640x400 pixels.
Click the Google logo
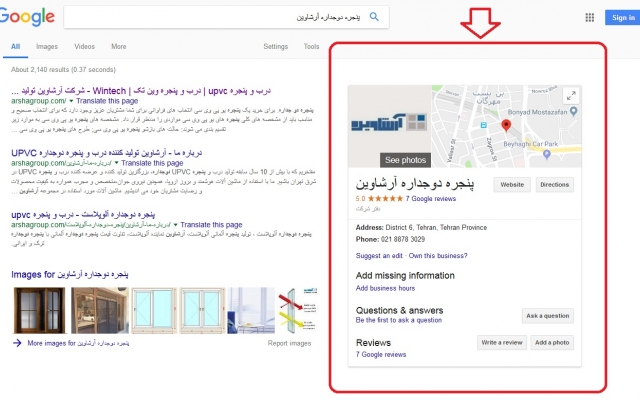pyautogui.click(x=27, y=17)
